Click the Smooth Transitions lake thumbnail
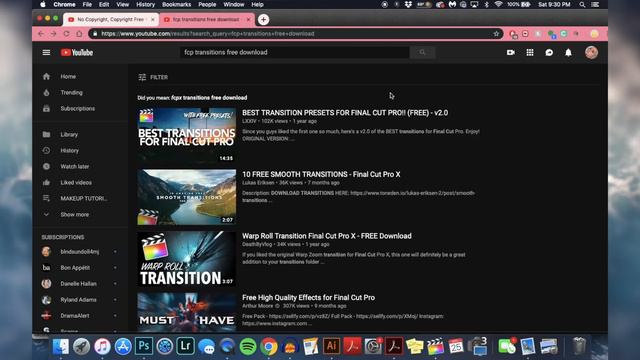This screenshot has width=640, height=360. [x=187, y=197]
